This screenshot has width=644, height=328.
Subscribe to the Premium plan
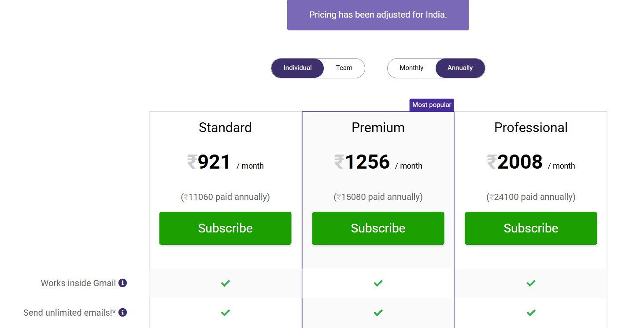click(x=378, y=228)
